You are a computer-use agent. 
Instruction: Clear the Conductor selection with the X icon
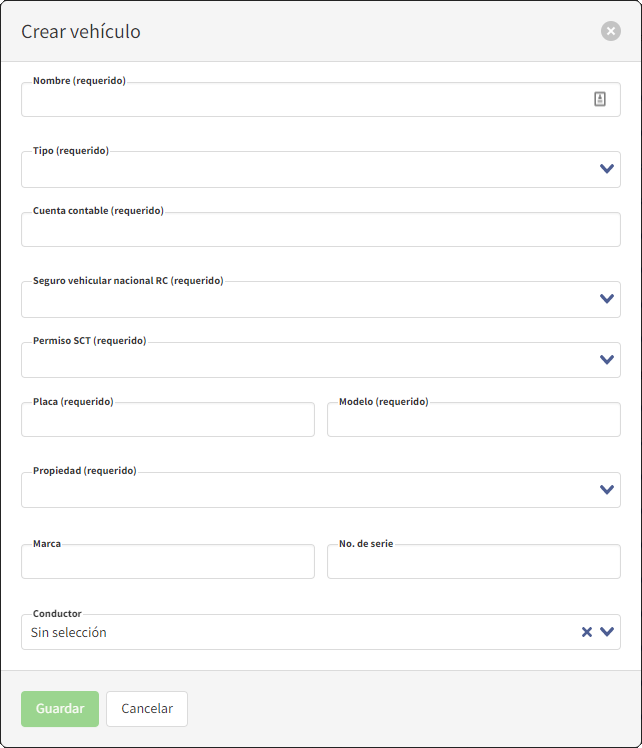click(x=587, y=632)
